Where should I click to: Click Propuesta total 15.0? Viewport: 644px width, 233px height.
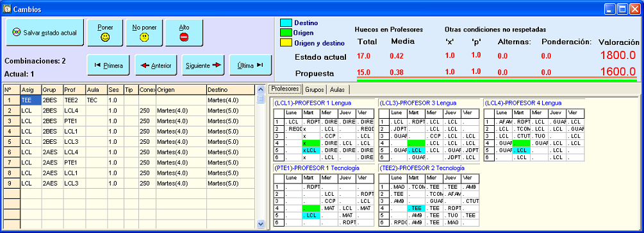tap(363, 72)
